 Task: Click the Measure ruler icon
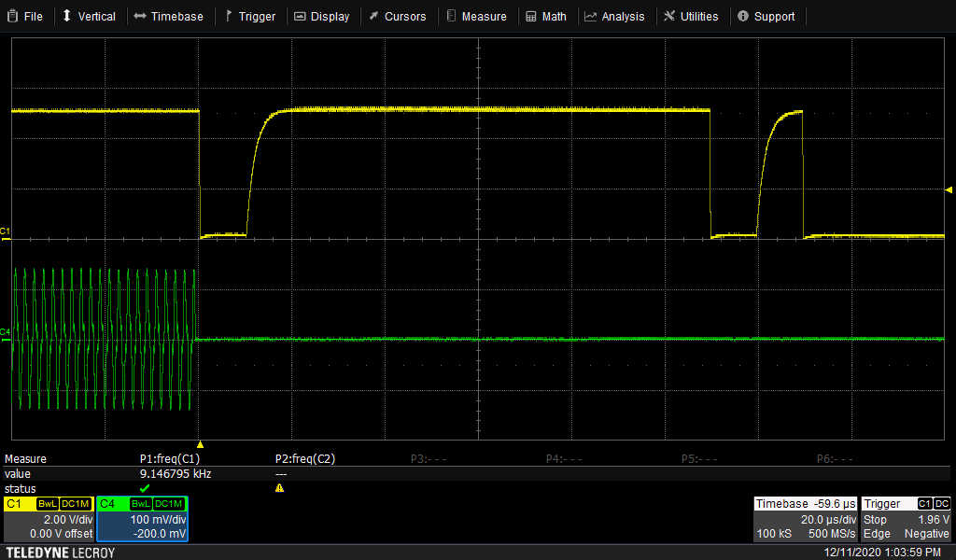coord(451,16)
